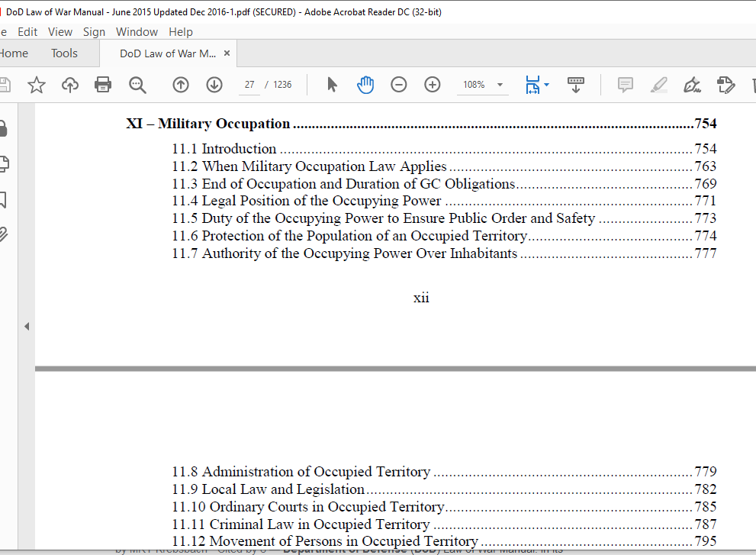756x555 pixels.
Task: Open 11.2 When Military Occupation Law Applies
Action: [444, 166]
